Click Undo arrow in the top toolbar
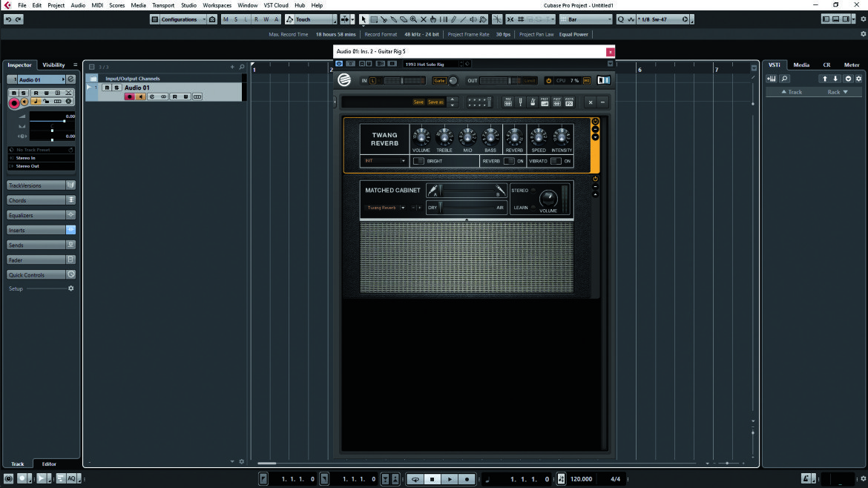The width and height of the screenshot is (868, 488). tap(8, 19)
